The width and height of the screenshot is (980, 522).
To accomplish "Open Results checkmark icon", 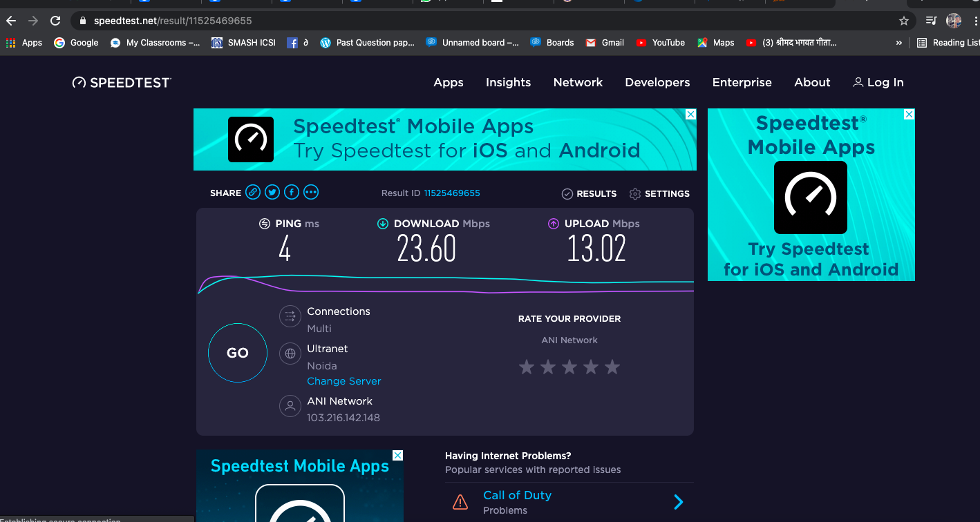I will click(x=567, y=194).
